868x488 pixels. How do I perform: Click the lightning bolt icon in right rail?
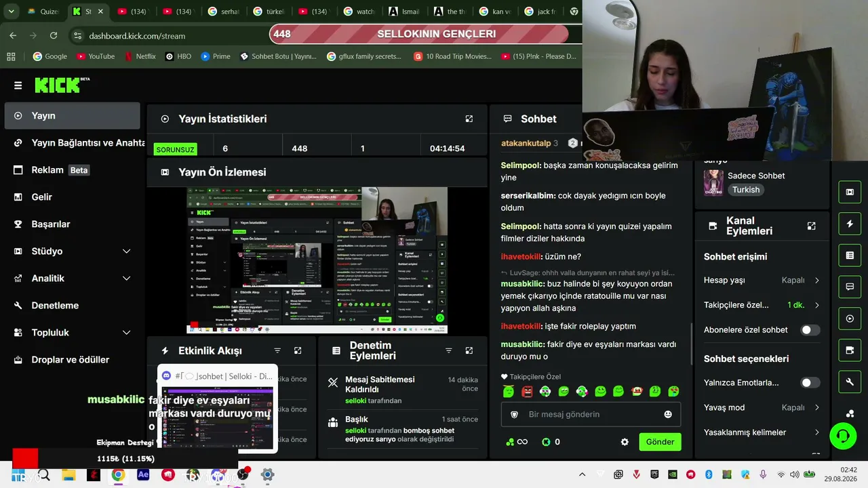(x=850, y=224)
